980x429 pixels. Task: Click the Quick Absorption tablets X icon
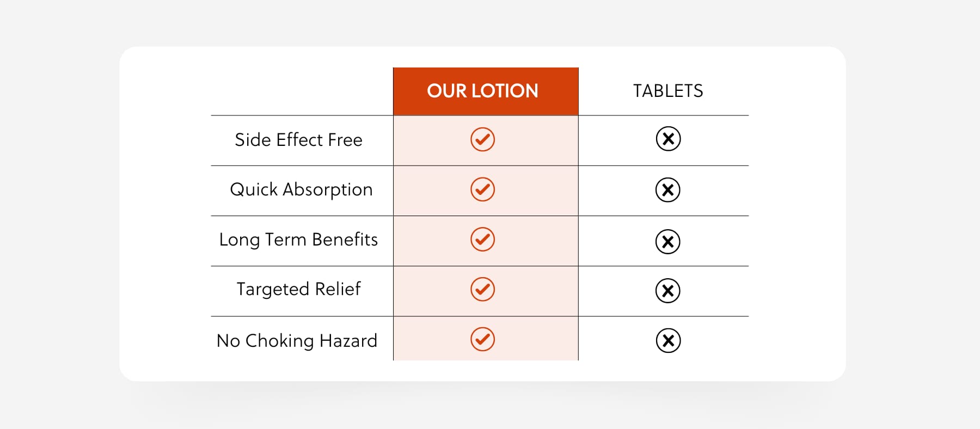coord(668,190)
